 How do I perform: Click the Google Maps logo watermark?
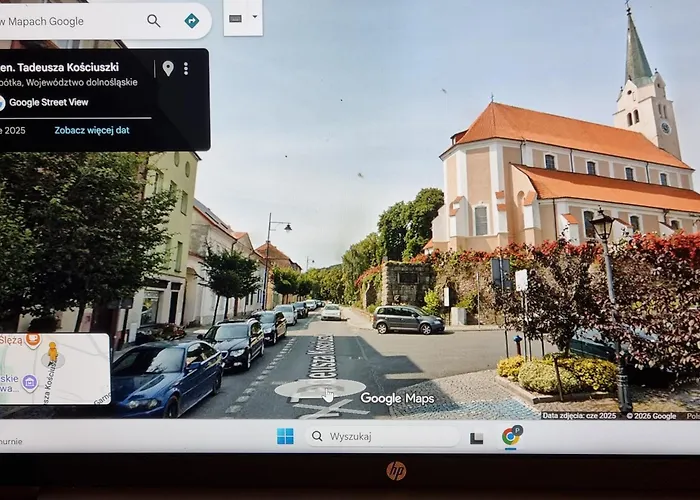click(397, 398)
